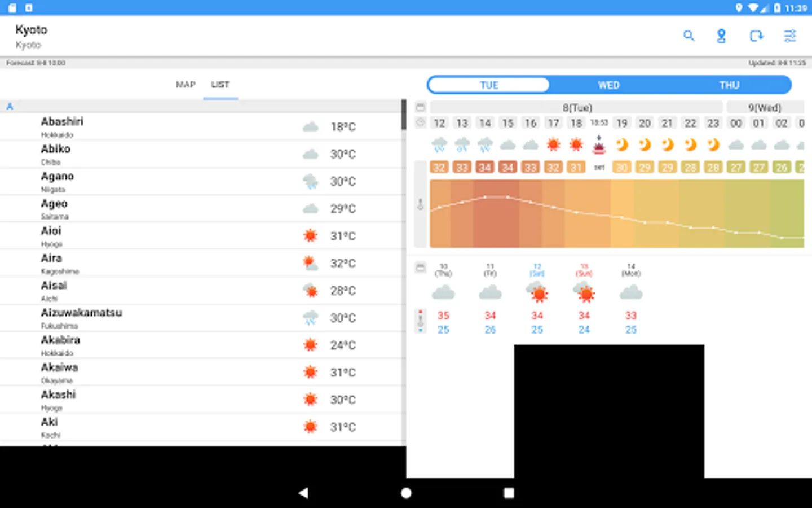The image size is (812, 508).
Task: Switch to the MAP tab
Action: pyautogui.click(x=186, y=85)
